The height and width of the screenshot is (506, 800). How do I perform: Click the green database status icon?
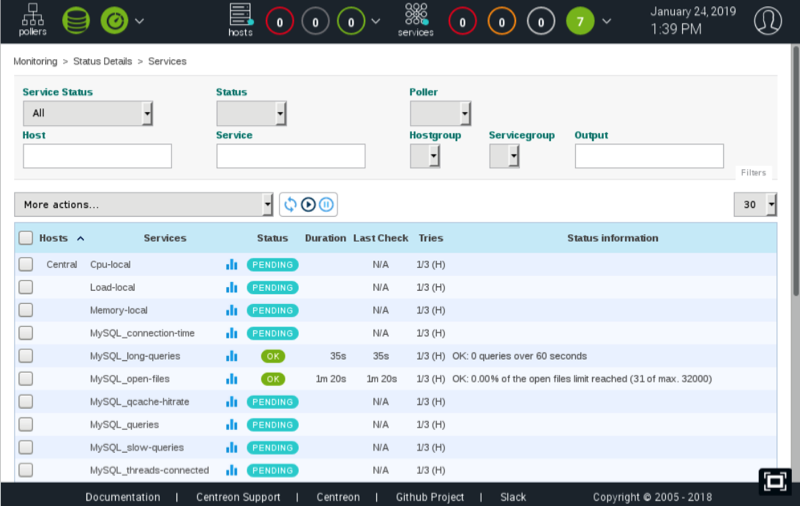pos(75,19)
